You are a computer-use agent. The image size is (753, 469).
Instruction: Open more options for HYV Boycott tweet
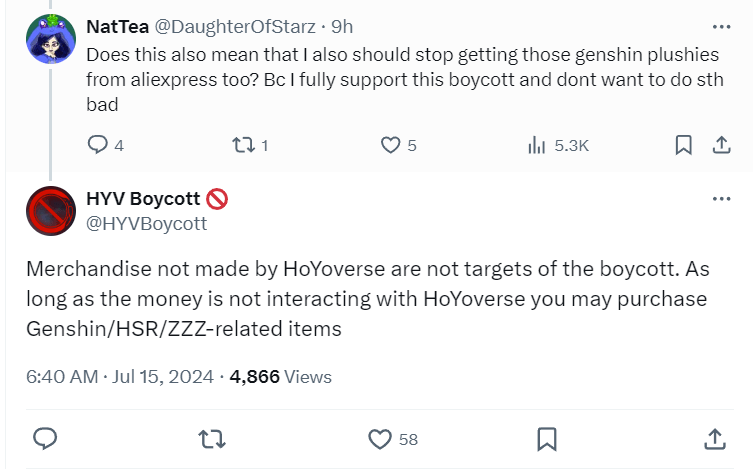720,199
